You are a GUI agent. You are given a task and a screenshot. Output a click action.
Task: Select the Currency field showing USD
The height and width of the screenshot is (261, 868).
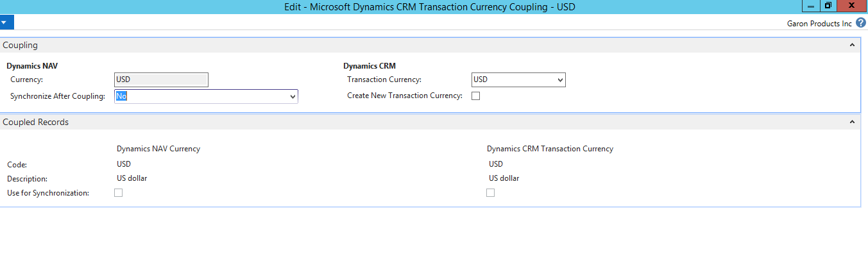161,80
